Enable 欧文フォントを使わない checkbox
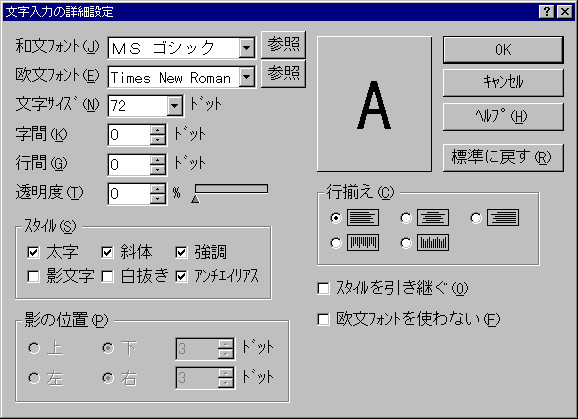This screenshot has width=578, height=419. [323, 319]
